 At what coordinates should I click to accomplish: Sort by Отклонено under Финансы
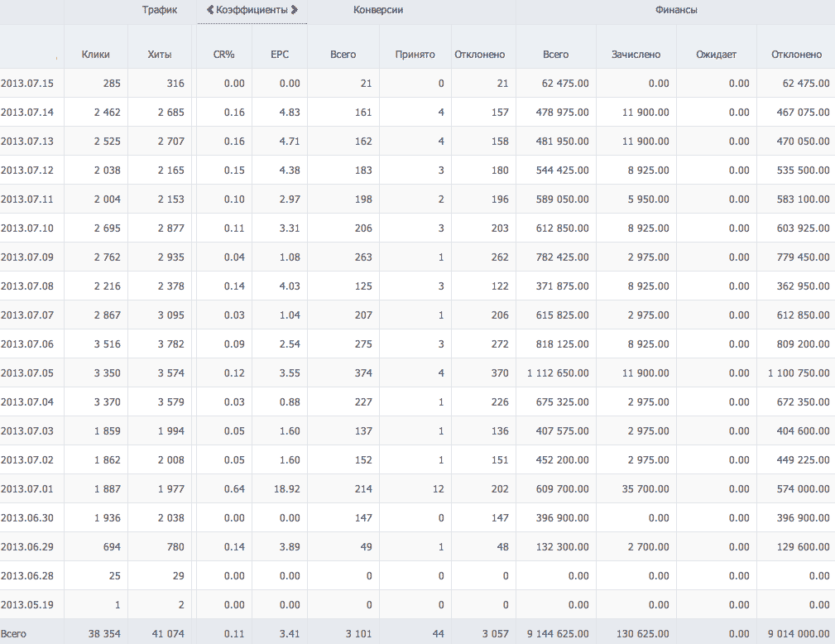[796, 55]
